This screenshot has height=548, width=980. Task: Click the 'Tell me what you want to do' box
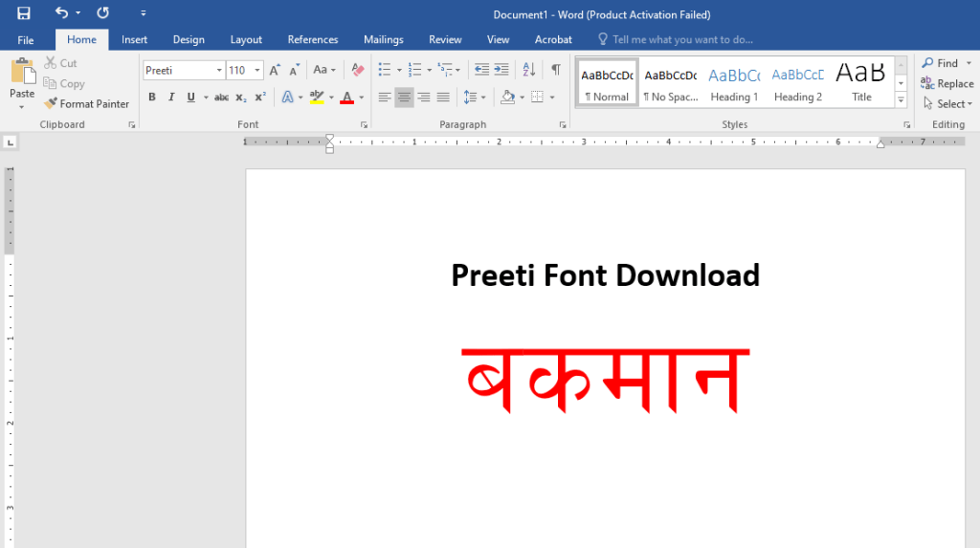tap(677, 39)
